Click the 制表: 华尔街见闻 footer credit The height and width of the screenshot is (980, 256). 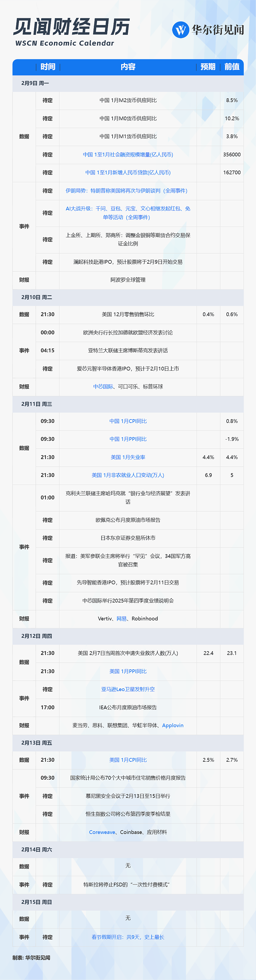(31, 958)
